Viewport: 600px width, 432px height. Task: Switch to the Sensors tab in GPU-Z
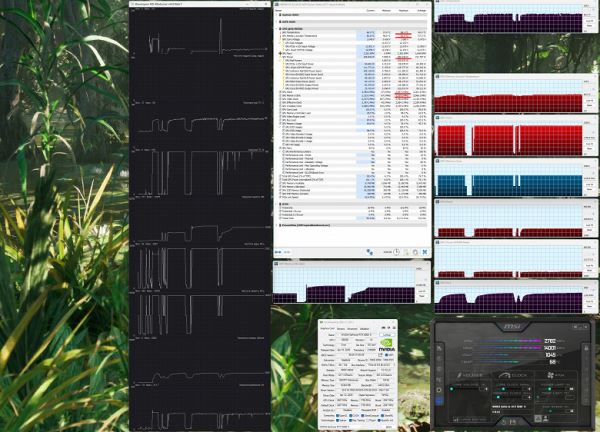click(x=341, y=329)
